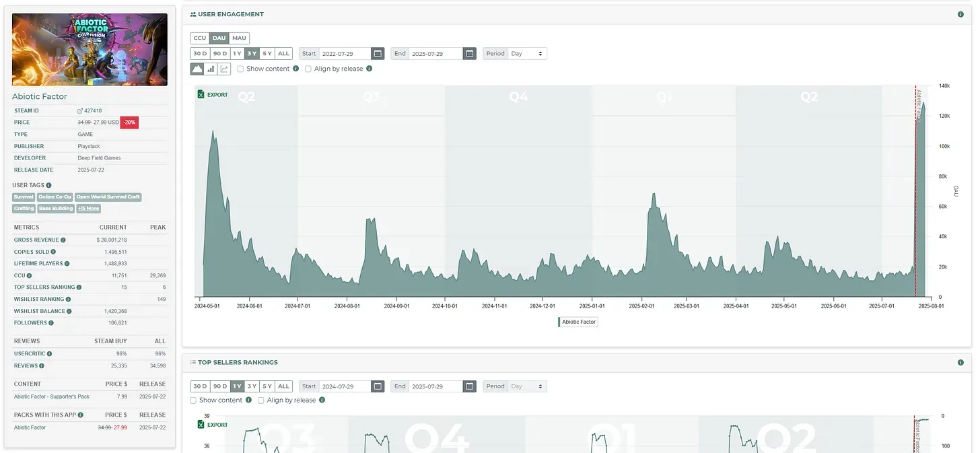Select the MAU tab in User Engagement
Screen dimensions: 980x453
239,38
